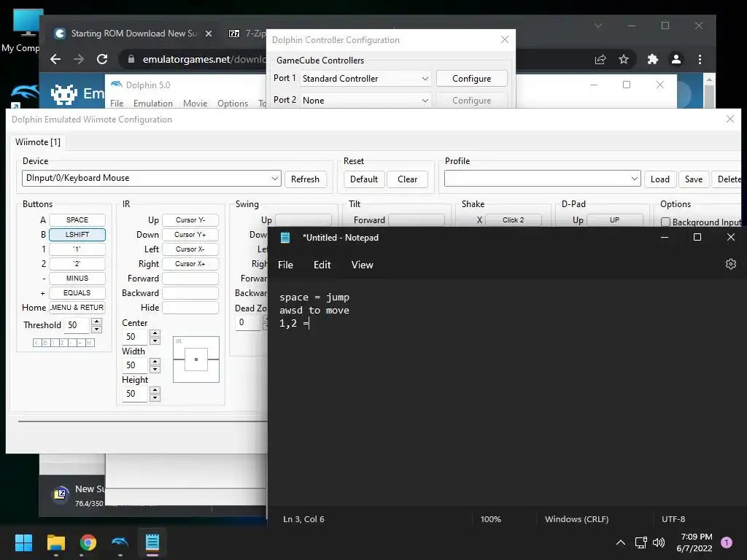747x560 pixels.
Task: Click Configure for Port 1
Action: (472, 79)
